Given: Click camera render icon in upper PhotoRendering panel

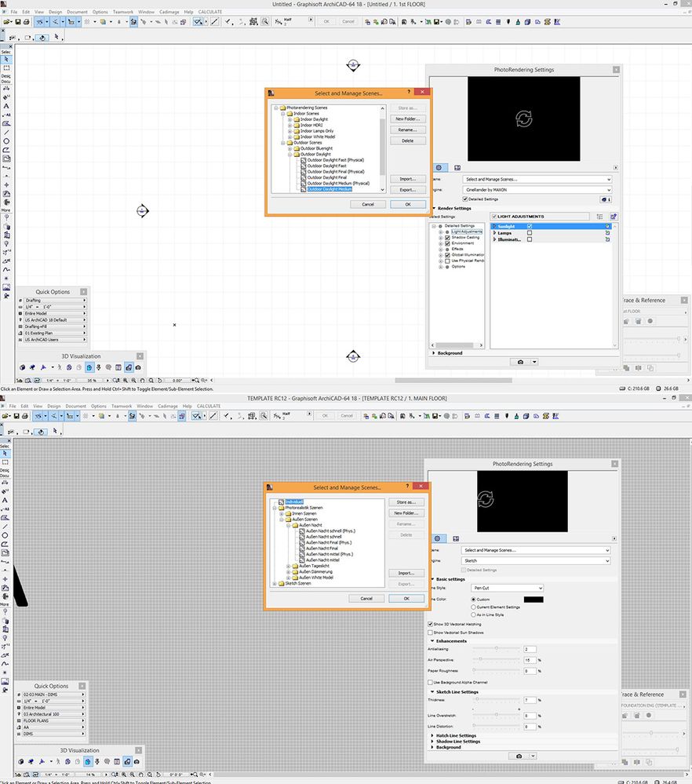Looking at the screenshot, I should 520,362.
